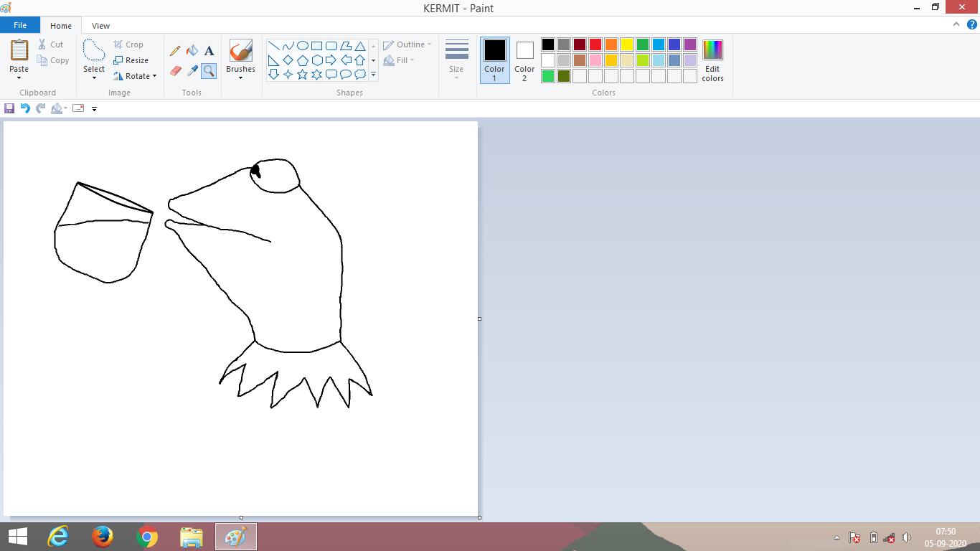Choose the Oval callout shape
Image resolution: width=980 pixels, height=551 pixels.
[345, 74]
